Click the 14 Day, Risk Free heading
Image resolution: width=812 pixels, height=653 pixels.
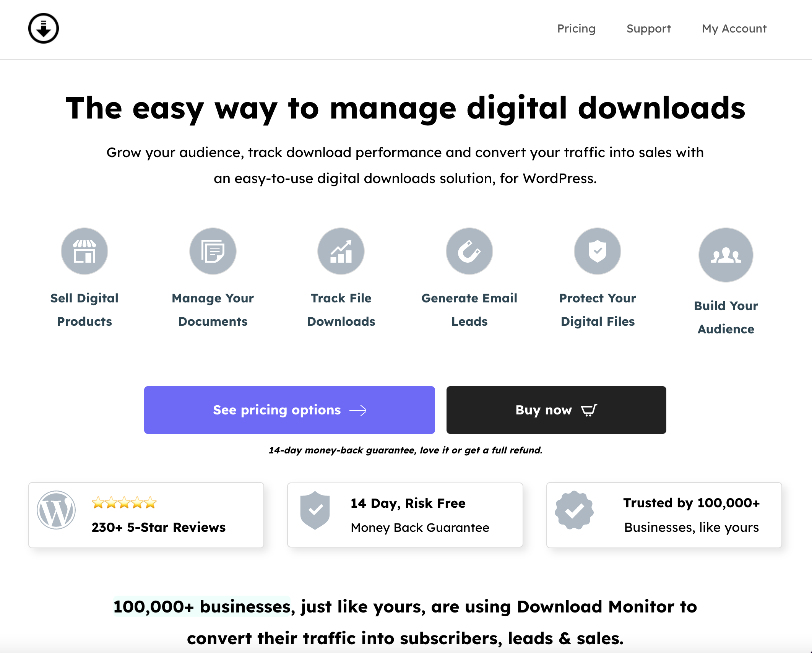point(408,503)
